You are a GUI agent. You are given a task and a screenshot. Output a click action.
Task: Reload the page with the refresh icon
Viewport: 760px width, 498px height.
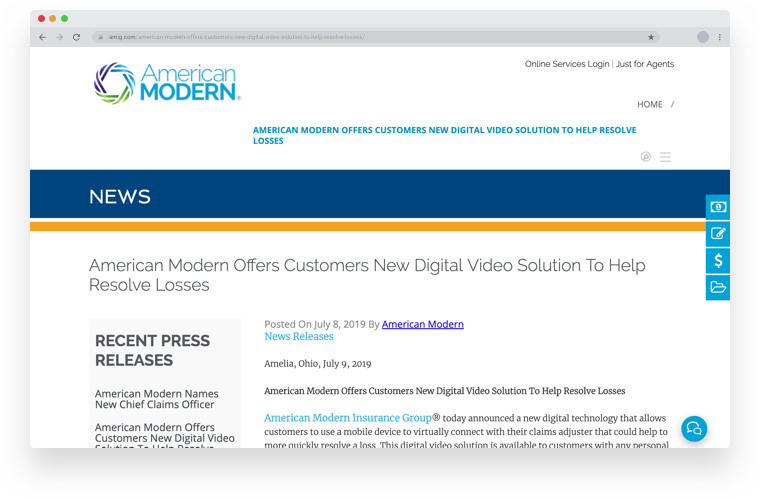coord(76,37)
